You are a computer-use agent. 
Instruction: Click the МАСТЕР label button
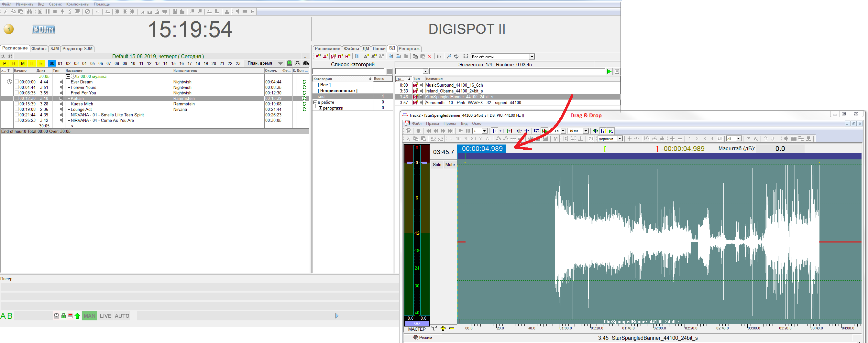pos(417,329)
